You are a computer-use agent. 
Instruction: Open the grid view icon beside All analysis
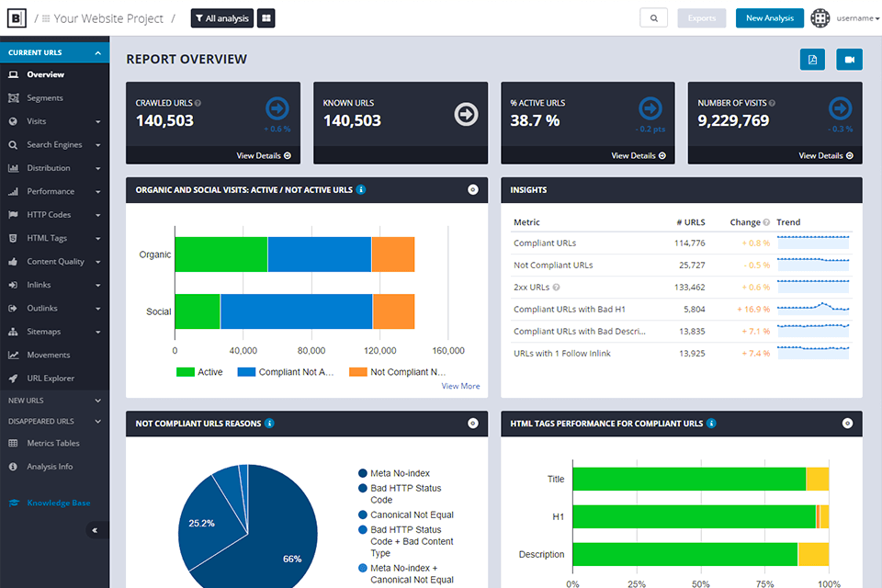tap(266, 18)
